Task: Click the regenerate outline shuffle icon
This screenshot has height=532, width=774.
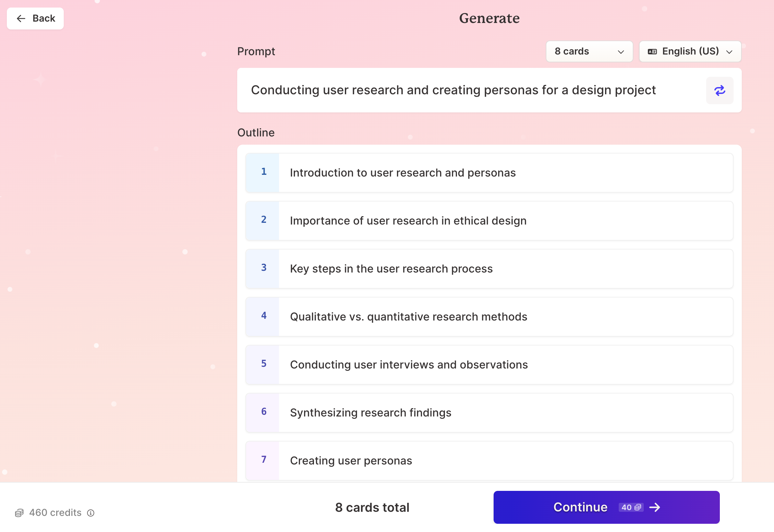Action: pos(719,90)
